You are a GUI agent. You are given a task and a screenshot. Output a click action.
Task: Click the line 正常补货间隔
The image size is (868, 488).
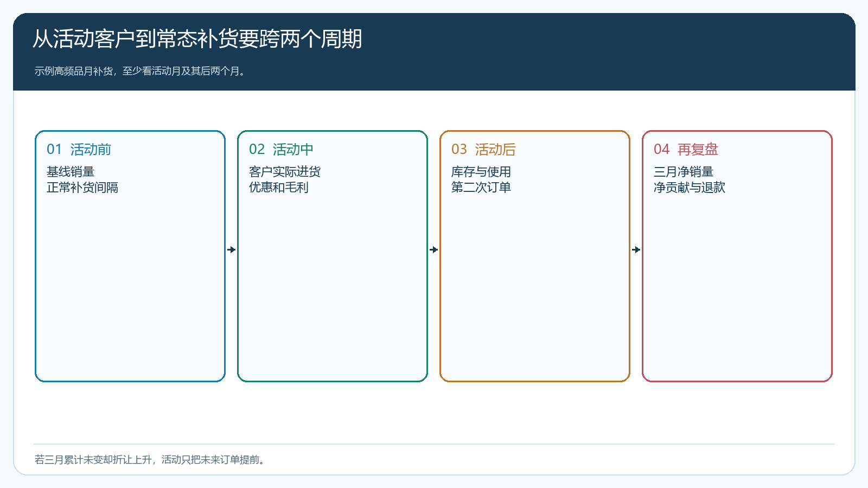[82, 188]
